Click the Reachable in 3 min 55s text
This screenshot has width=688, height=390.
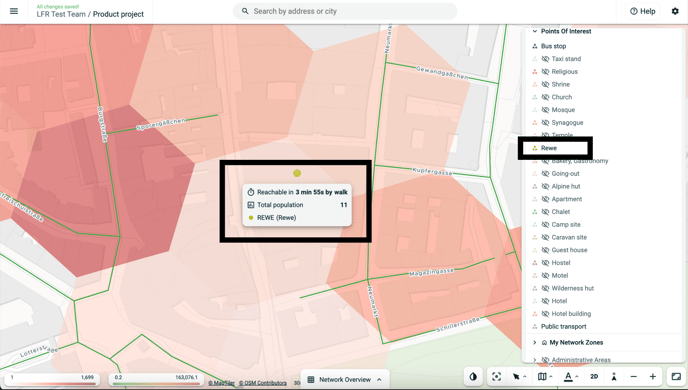[x=302, y=192]
